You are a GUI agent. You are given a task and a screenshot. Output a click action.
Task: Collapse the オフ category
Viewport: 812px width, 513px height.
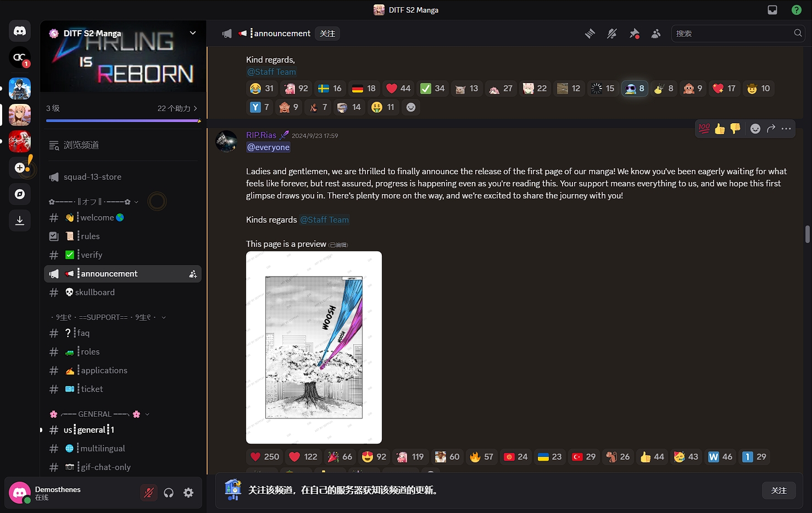pyautogui.click(x=93, y=202)
